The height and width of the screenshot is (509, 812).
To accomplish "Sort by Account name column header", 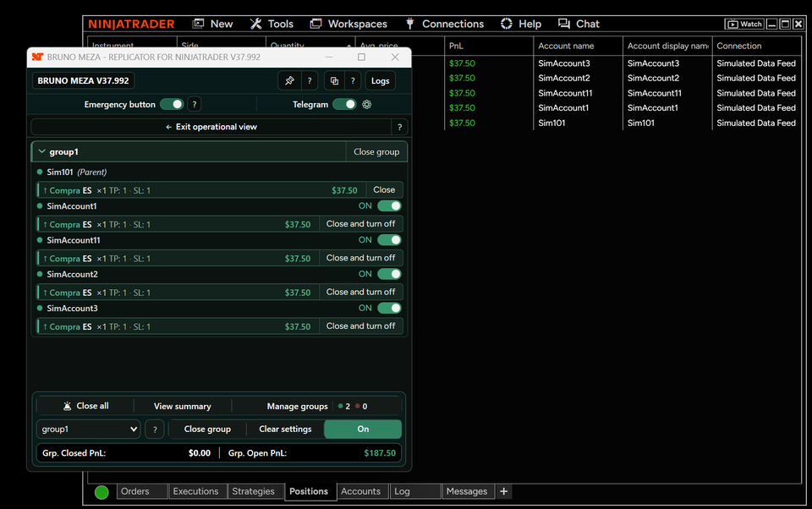I will point(578,47).
